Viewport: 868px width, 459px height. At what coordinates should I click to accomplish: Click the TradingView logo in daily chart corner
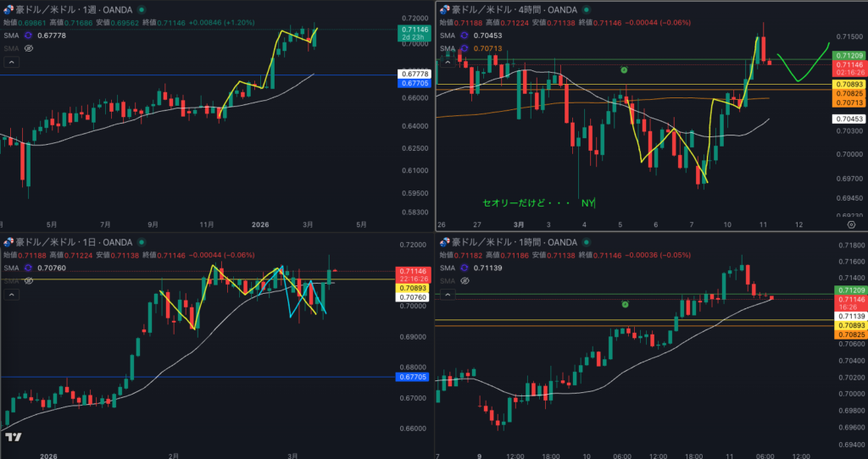[13, 437]
